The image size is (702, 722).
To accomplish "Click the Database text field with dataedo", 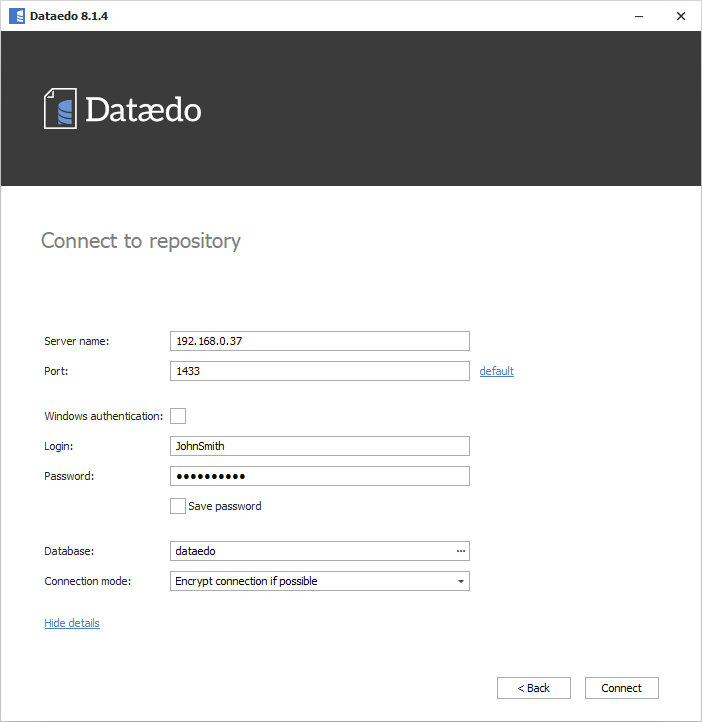I will [310, 551].
